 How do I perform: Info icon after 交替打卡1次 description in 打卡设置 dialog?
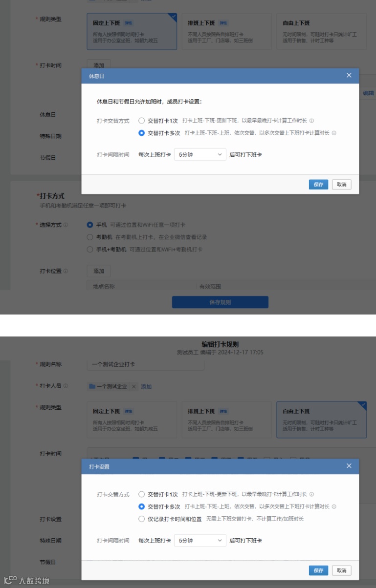click(311, 494)
